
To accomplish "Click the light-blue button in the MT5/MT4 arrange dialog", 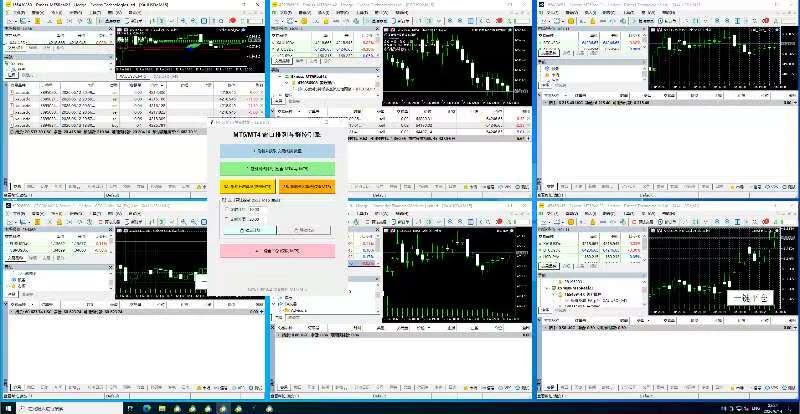I will (278, 151).
